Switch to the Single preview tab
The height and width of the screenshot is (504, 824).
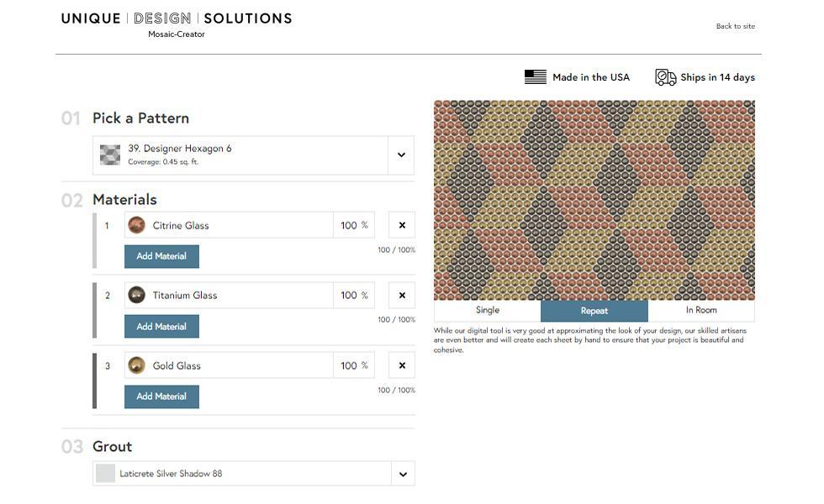pos(487,310)
